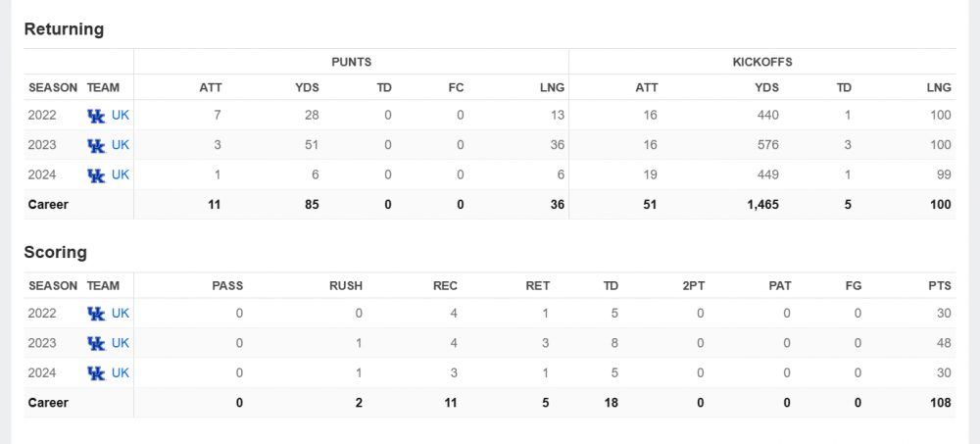Click the UK logo in 2023 Returning row
Viewport: 980px width, 444px height.
(x=96, y=145)
